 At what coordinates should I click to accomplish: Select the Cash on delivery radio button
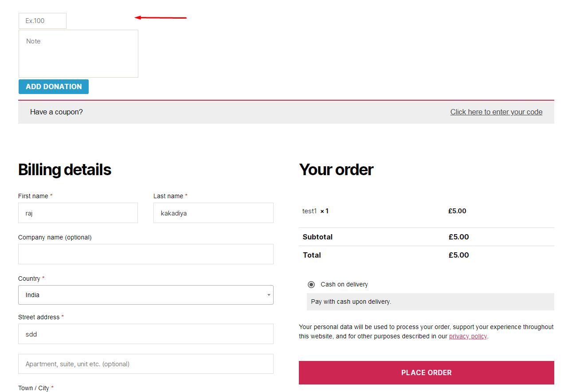[x=311, y=284]
